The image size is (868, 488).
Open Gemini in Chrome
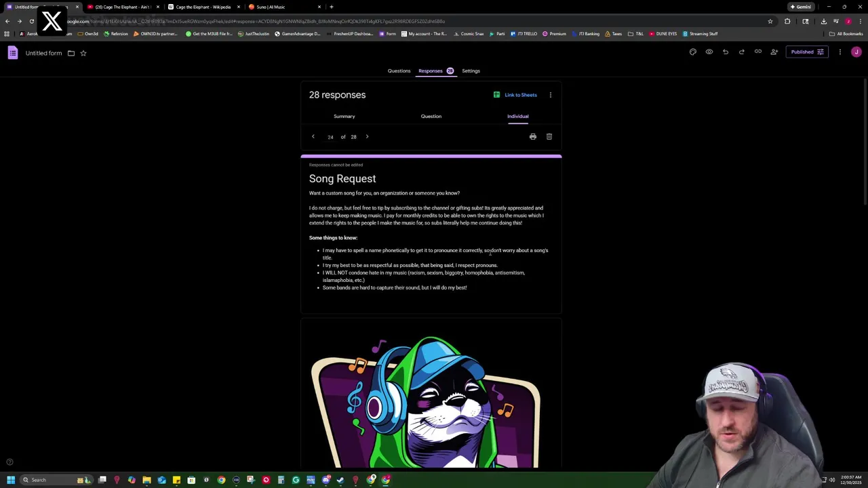pos(800,7)
